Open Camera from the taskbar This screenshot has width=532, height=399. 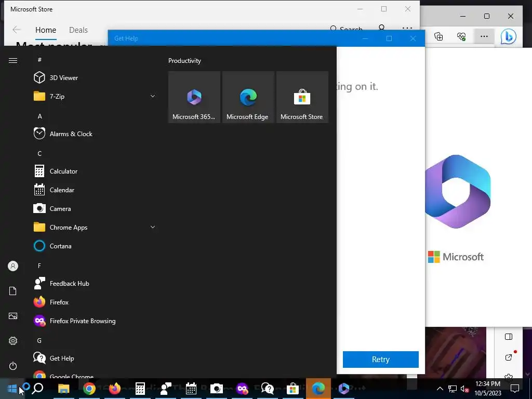pyautogui.click(x=217, y=389)
